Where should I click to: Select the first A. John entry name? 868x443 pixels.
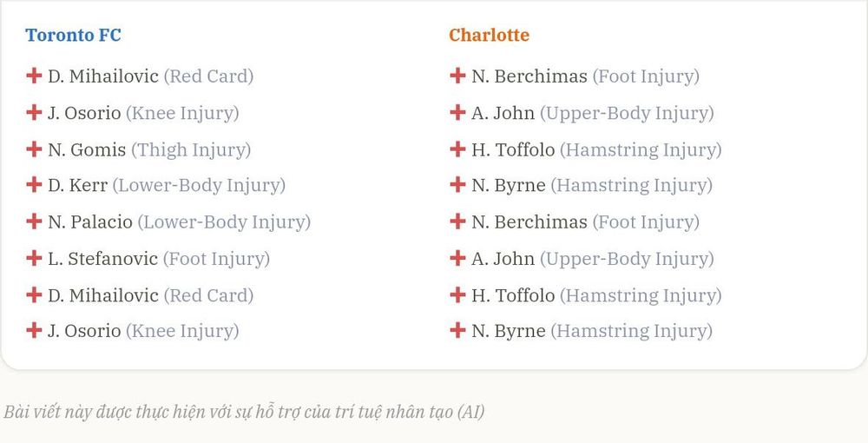click(503, 113)
